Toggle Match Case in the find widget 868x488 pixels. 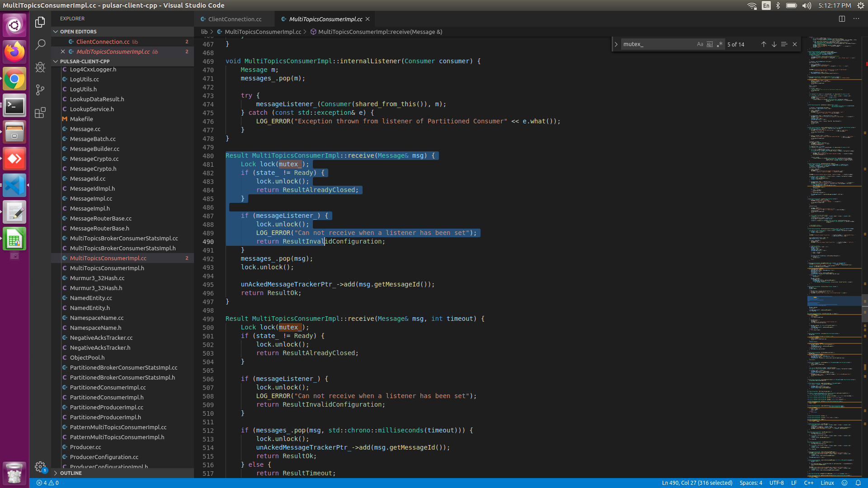[699, 44]
